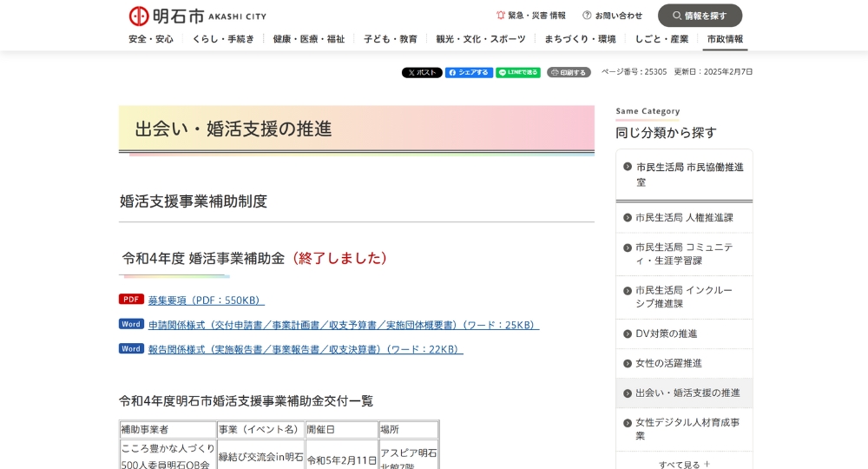This screenshot has width=868, height=469.
Task: Click table cell 令和5年2月11日
Action: 341,460
